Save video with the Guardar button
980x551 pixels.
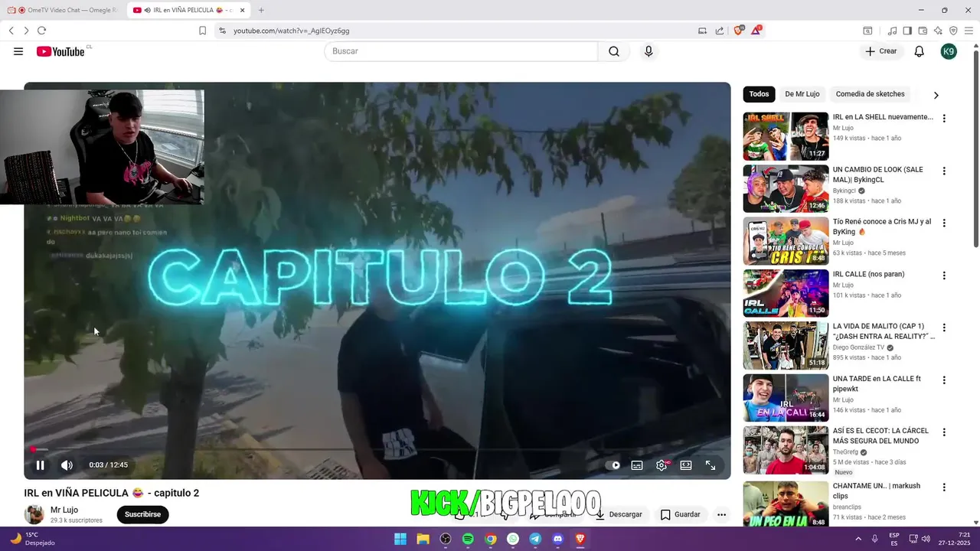click(x=681, y=514)
